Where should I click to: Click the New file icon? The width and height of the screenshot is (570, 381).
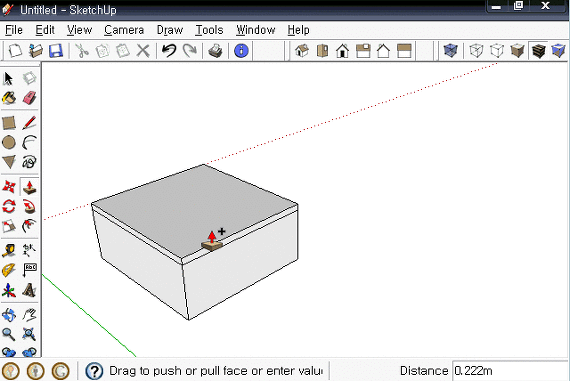(15, 51)
